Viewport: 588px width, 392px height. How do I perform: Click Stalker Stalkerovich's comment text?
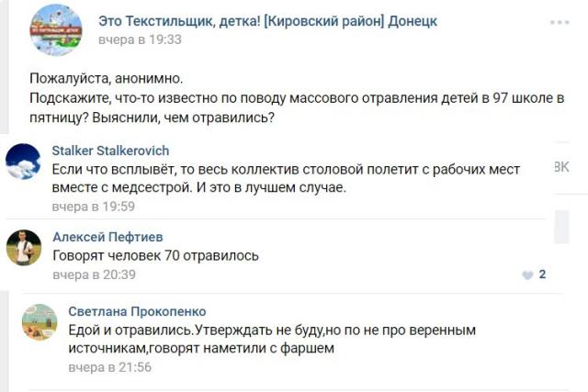click(x=285, y=179)
